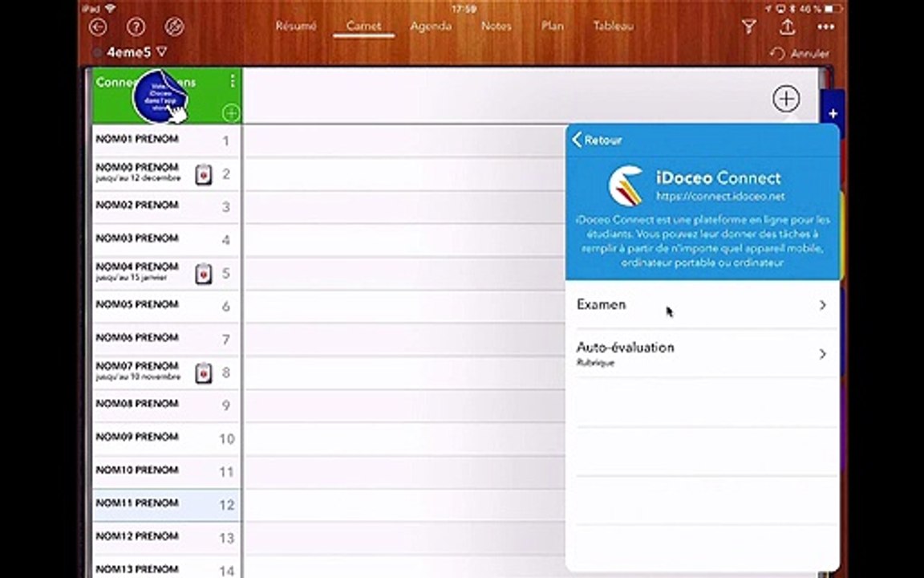Image resolution: width=924 pixels, height=578 pixels.
Task: Select student NOM01 PRENOM
Action: (137, 140)
